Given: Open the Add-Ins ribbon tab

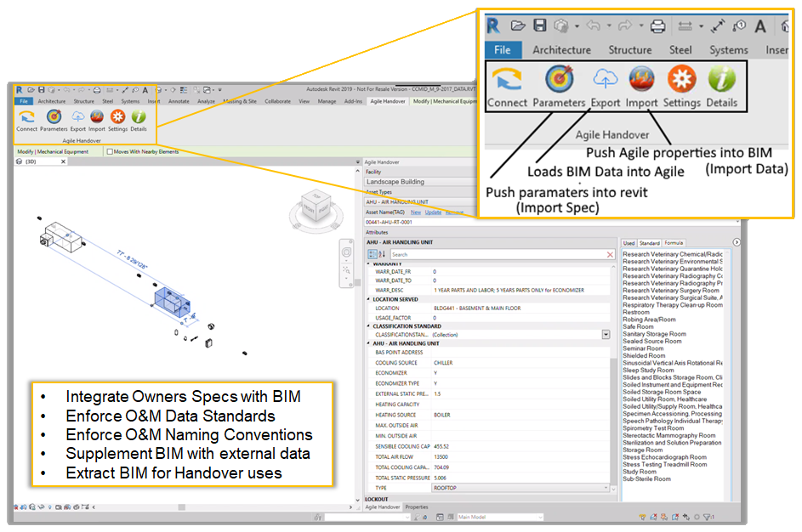Looking at the screenshot, I should click(x=354, y=101).
